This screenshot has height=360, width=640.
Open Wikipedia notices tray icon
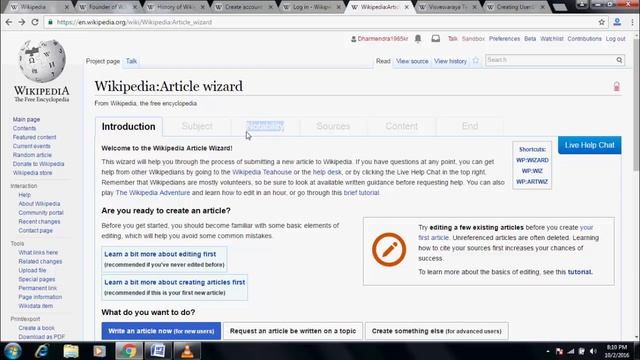point(436,39)
